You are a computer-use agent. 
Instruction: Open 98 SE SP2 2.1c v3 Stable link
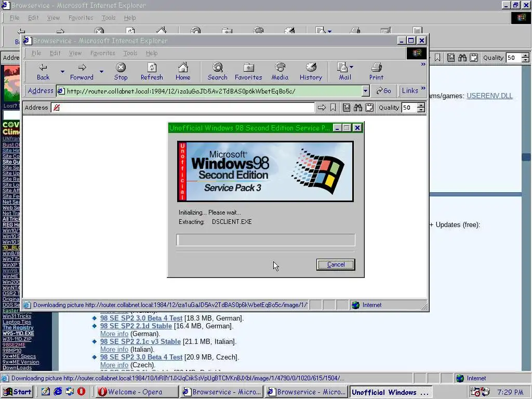click(140, 341)
